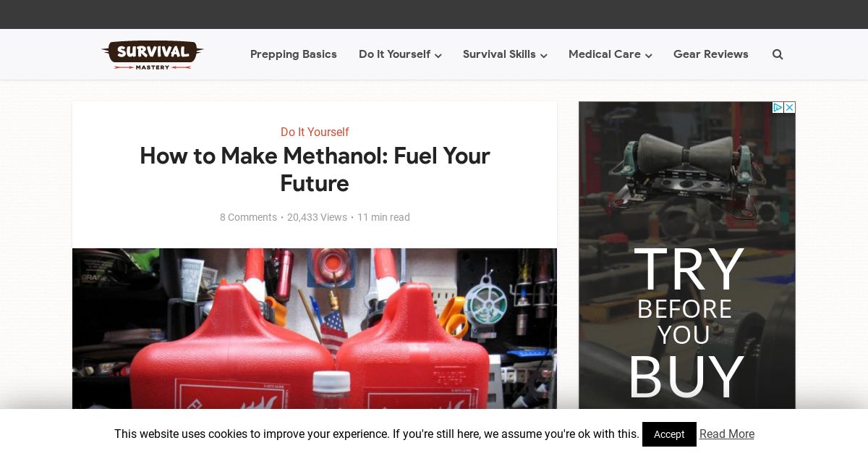The image size is (868, 456).
Task: Close the ad with X icon
Action: tap(790, 107)
